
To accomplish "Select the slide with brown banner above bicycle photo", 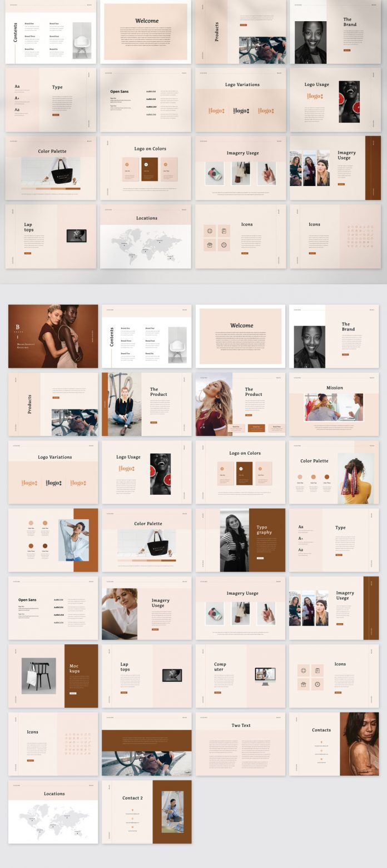I will (146, 744).
